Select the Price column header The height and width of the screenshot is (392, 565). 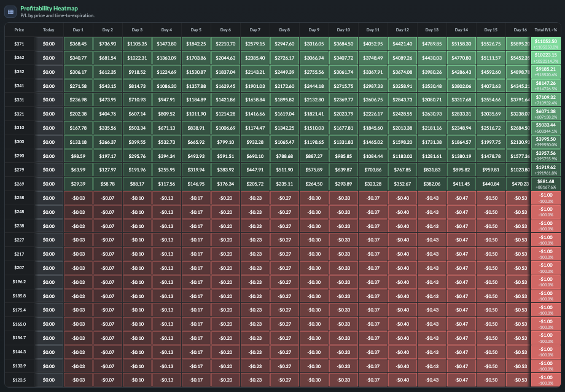click(19, 30)
